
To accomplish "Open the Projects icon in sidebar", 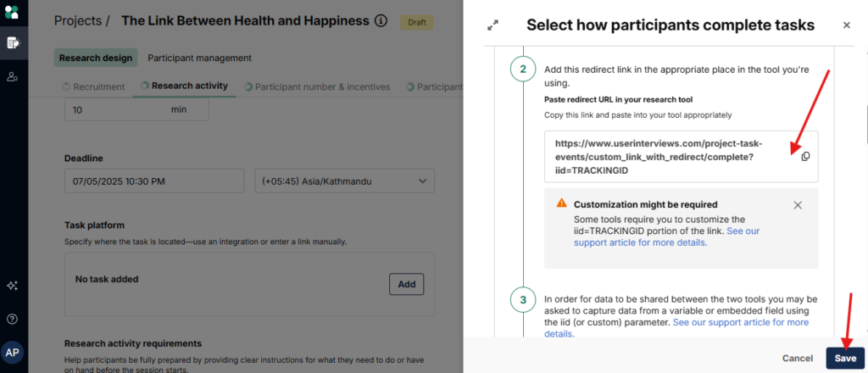I will point(13,42).
